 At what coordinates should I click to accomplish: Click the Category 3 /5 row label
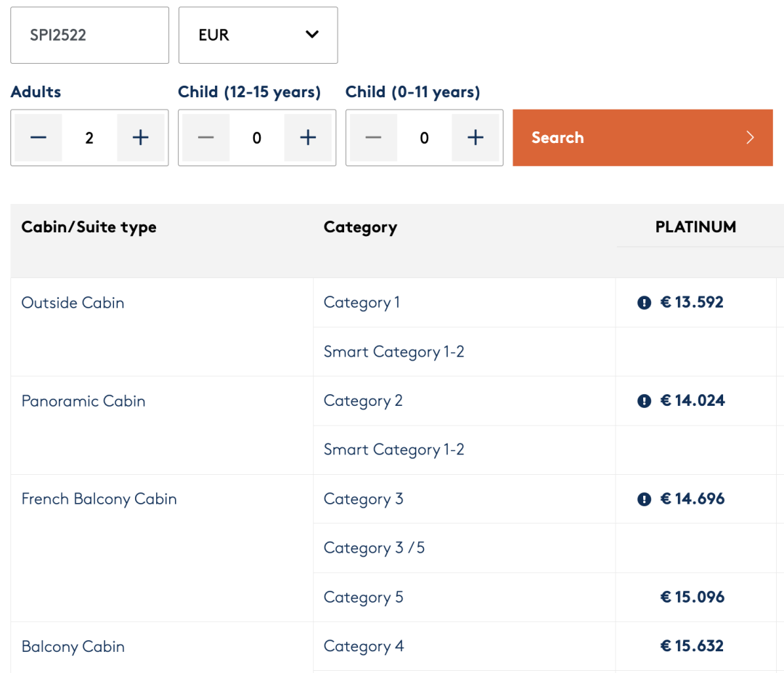pos(374,548)
